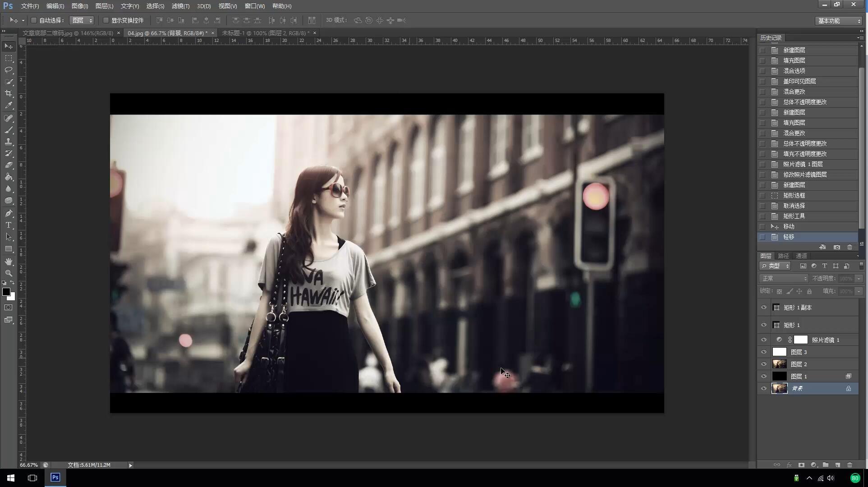Viewport: 868px width, 487px height.
Task: Open the 基本功能 workspace dropdown
Action: (x=839, y=21)
